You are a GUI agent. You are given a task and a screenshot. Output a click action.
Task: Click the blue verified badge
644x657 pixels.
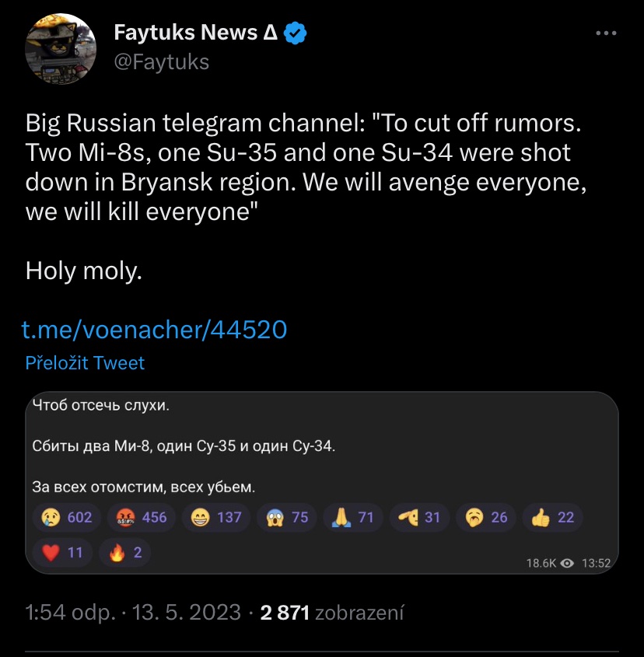(x=296, y=33)
